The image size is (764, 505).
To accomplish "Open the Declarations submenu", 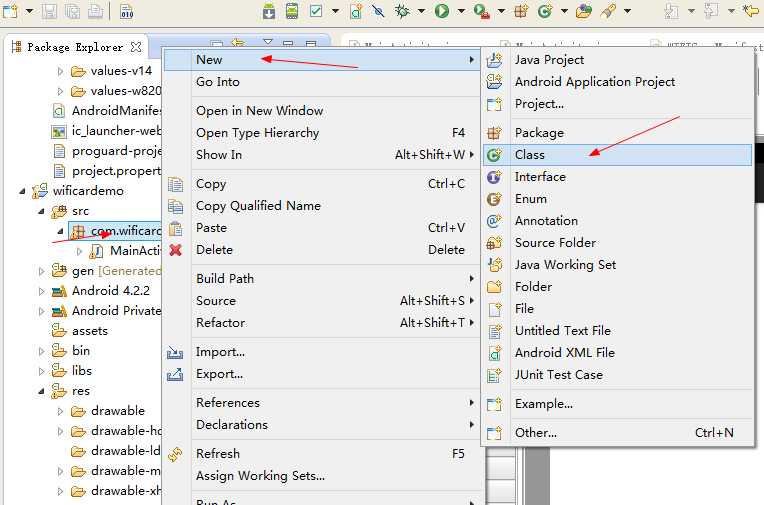I will tap(322, 425).
